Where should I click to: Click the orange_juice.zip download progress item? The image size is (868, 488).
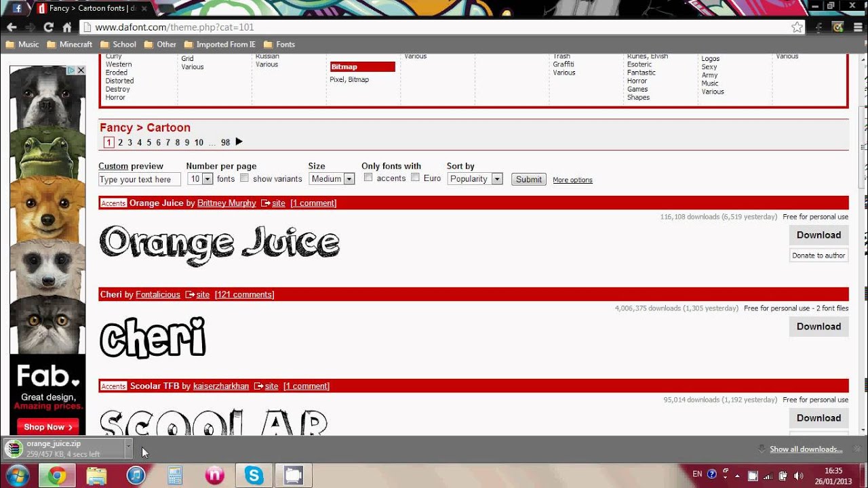click(x=64, y=448)
